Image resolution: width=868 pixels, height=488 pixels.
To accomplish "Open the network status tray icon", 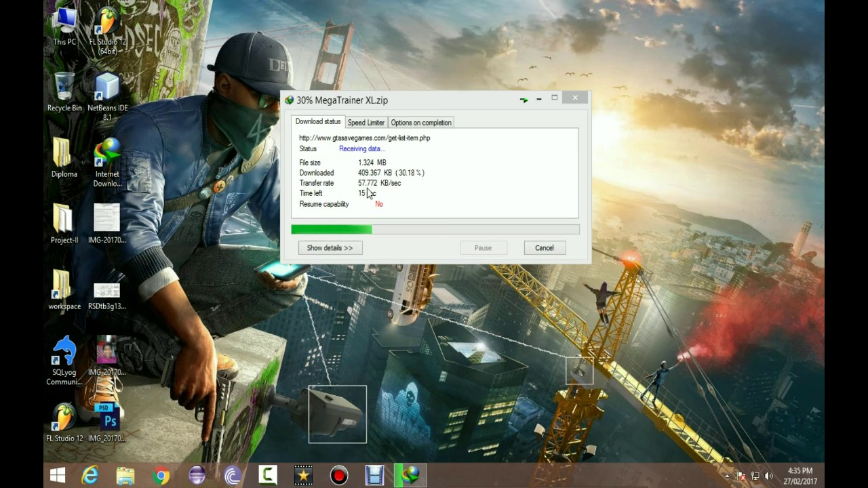I will point(755,476).
